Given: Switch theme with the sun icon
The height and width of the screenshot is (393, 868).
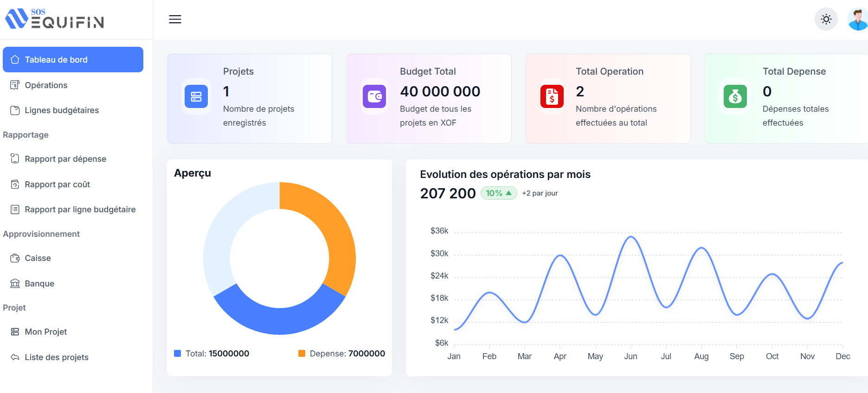Looking at the screenshot, I should click(x=826, y=19).
